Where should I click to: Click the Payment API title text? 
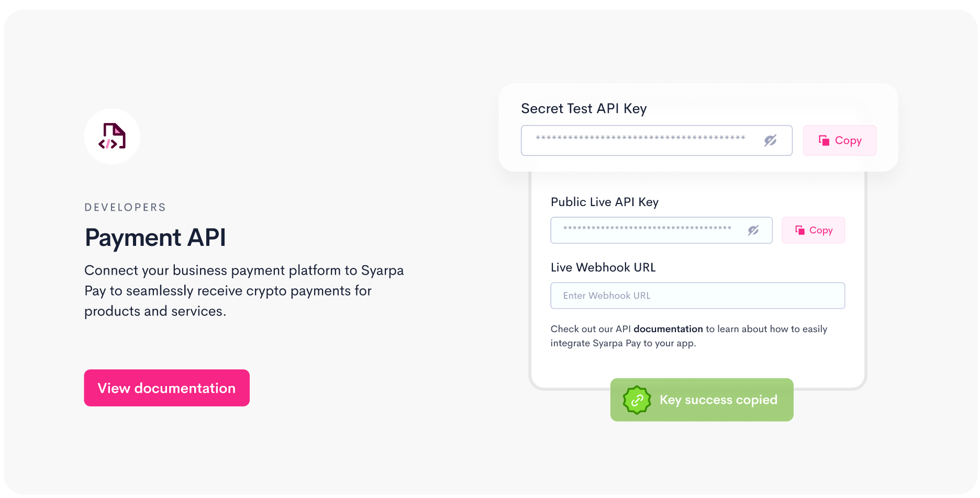tap(155, 237)
